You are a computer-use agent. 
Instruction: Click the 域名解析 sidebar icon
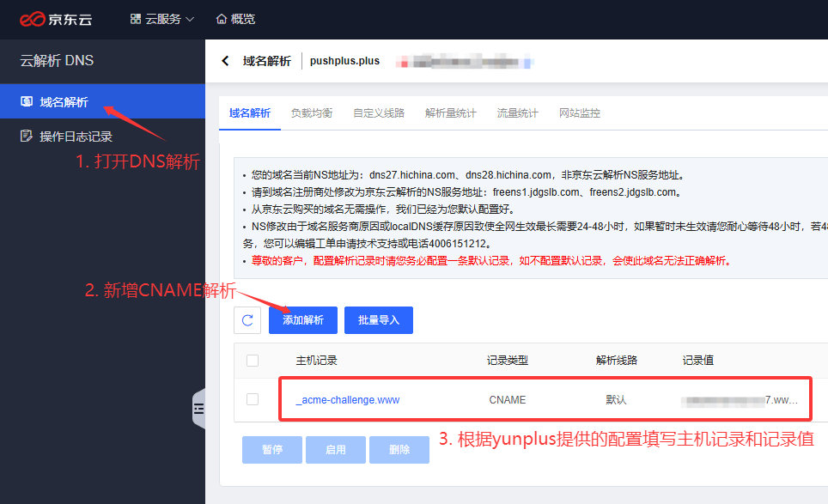27,102
